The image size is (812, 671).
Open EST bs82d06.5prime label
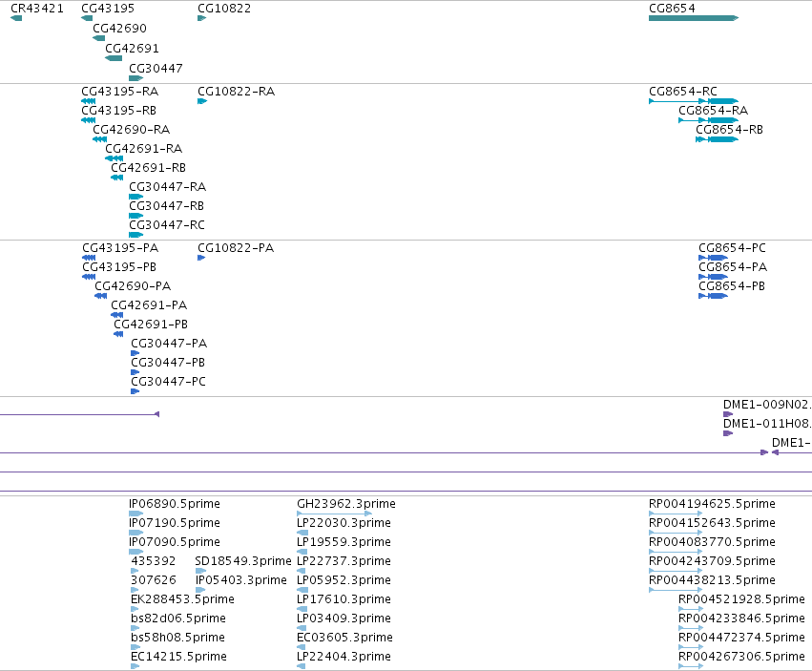[x=178, y=619]
